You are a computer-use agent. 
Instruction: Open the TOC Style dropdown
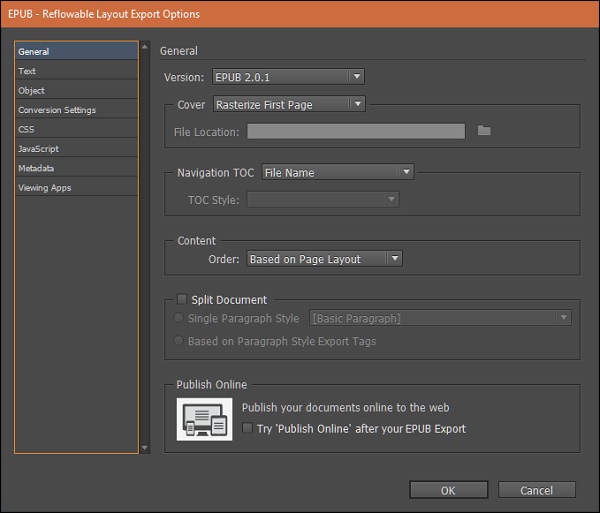[323, 199]
